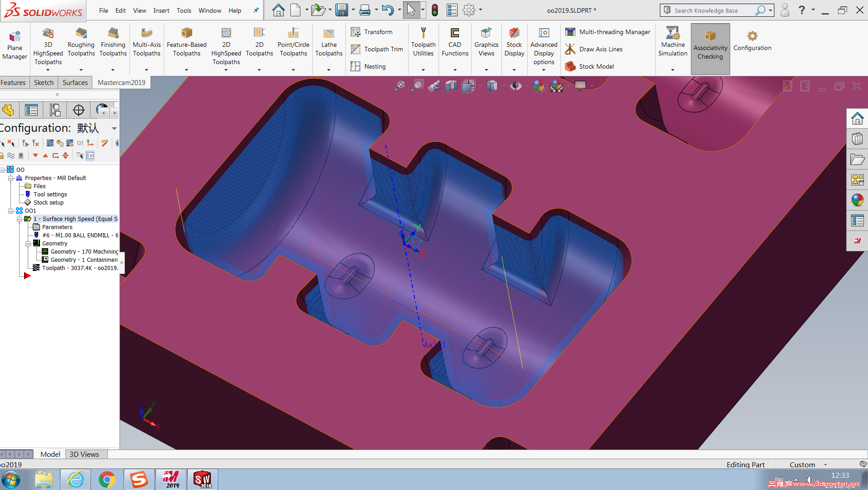Click the toolpath manager help wand icon
This screenshot has height=490, width=868.
(105, 143)
